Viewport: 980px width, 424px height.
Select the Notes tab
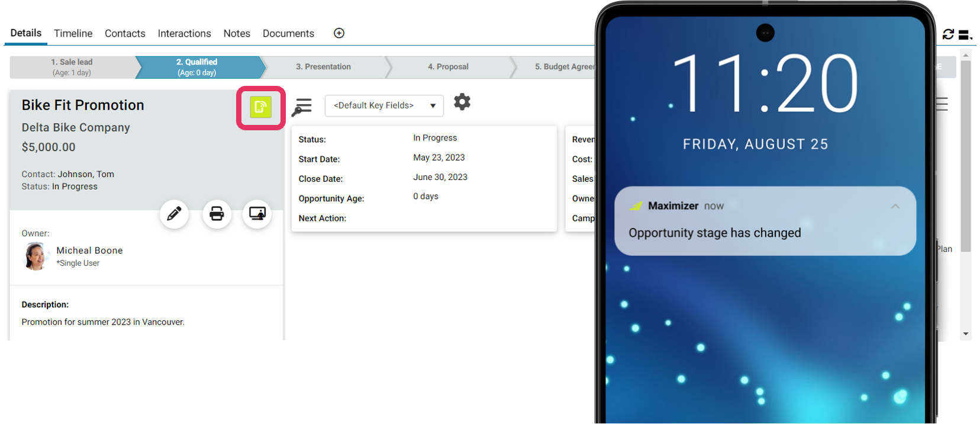pos(237,34)
